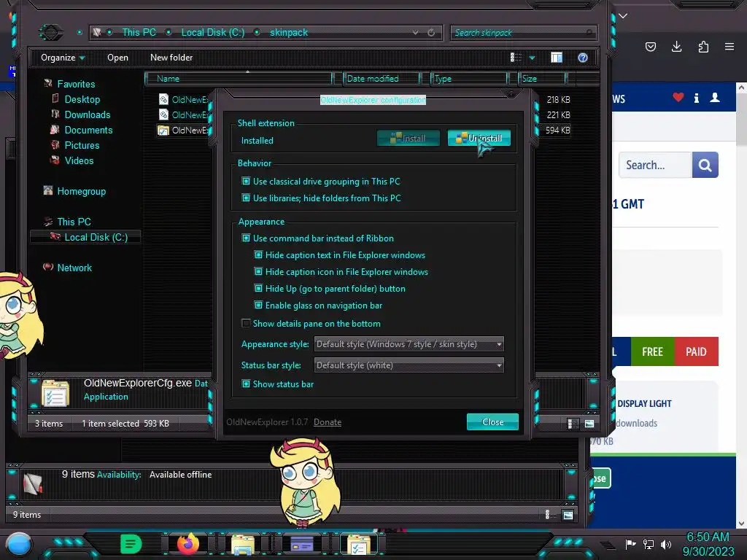Select the second OldNewExplorer file, 221 KB
The image size is (747, 560).
click(x=184, y=114)
